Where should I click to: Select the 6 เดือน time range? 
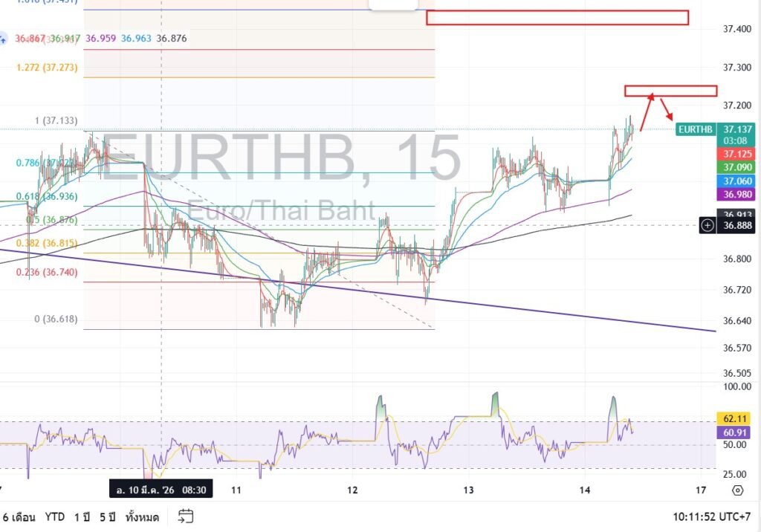[19, 516]
